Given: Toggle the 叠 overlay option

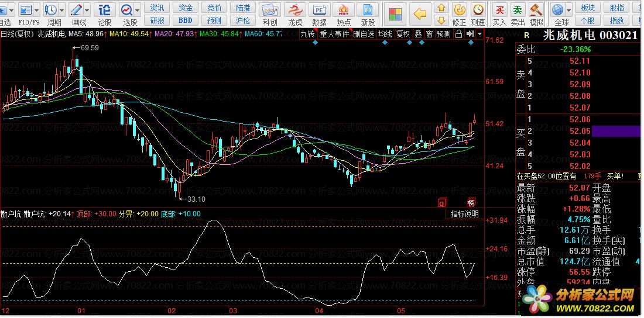Looking at the screenshot, I should 418,34.
